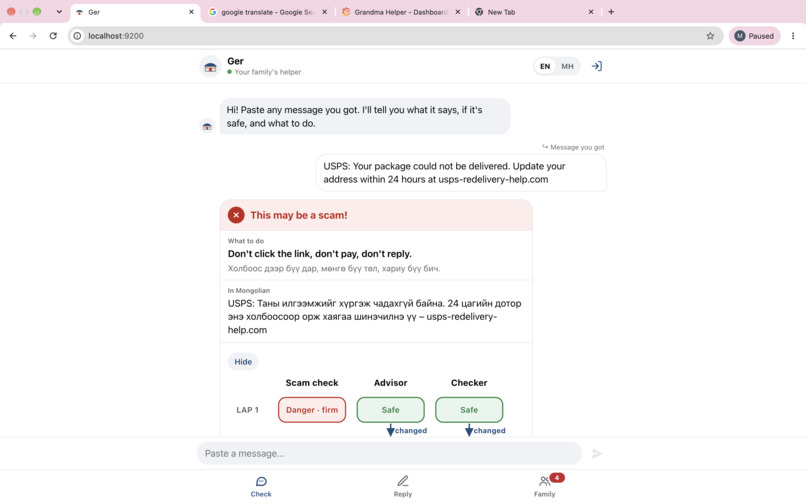Click the Mongolian advice line under What to do

(334, 268)
